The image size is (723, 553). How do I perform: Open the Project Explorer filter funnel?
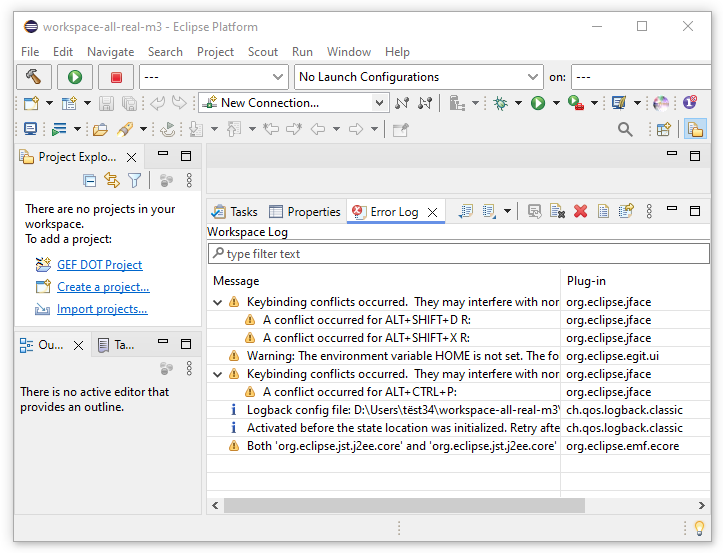pyautogui.click(x=134, y=181)
